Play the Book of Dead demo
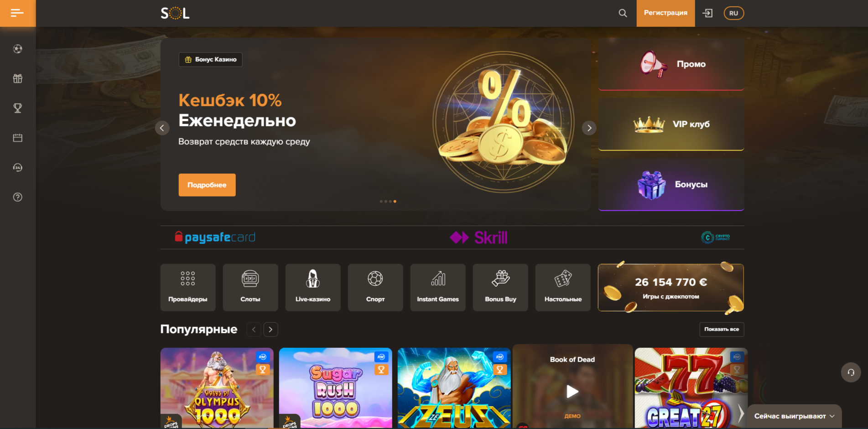The image size is (868, 429). point(572,392)
